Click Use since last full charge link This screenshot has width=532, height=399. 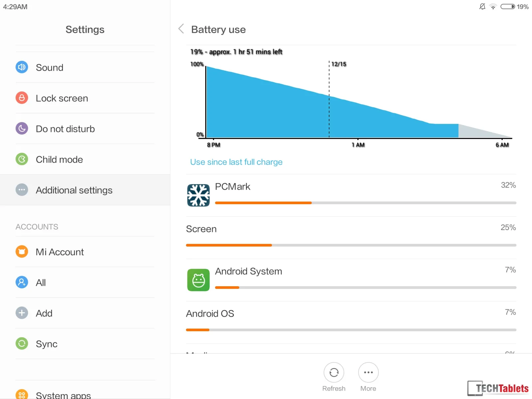pos(236,162)
